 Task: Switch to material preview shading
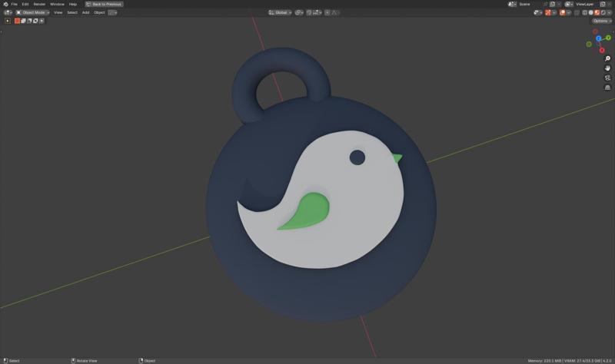point(597,12)
